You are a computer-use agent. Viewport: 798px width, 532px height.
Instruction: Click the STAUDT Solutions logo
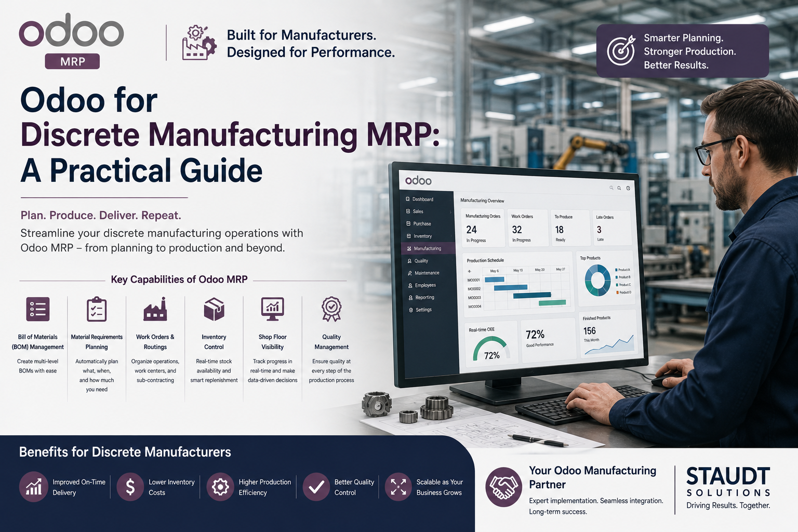(728, 482)
